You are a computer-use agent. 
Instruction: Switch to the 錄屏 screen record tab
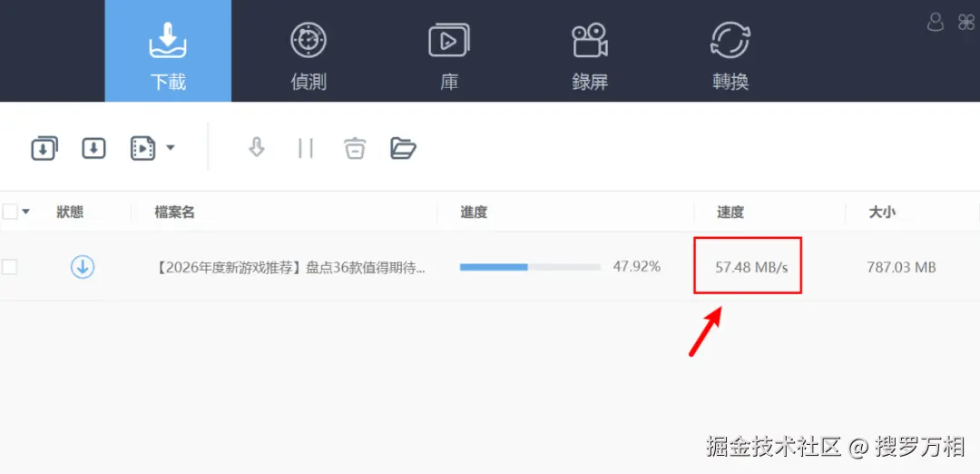(590, 55)
